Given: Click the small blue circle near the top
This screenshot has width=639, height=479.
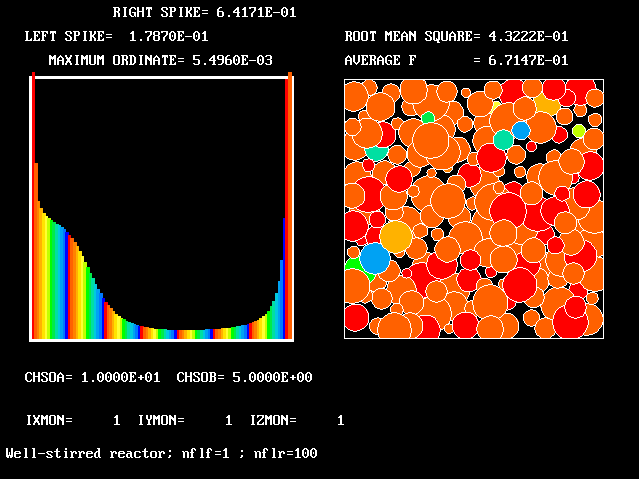Looking at the screenshot, I should [x=521, y=130].
